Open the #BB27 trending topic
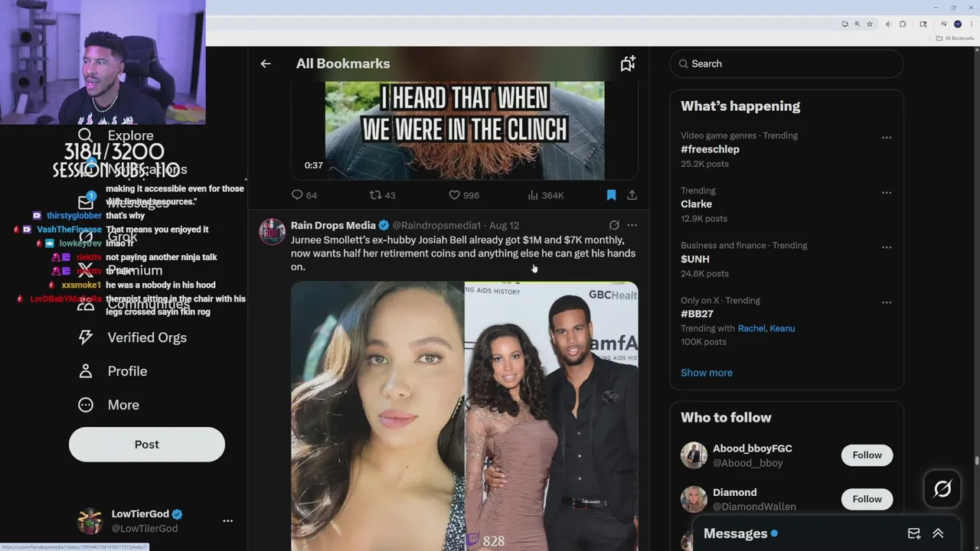The height and width of the screenshot is (551, 980). pos(697,315)
